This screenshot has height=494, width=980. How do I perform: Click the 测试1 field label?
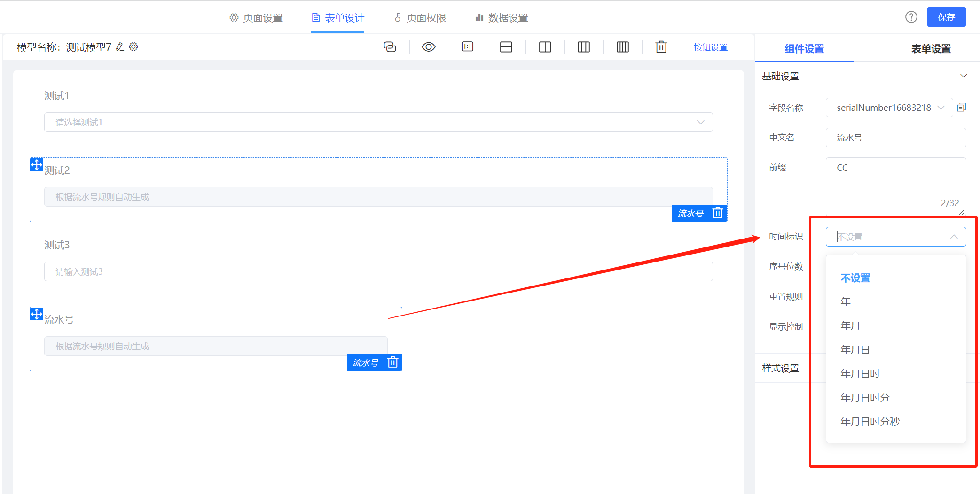tap(57, 96)
